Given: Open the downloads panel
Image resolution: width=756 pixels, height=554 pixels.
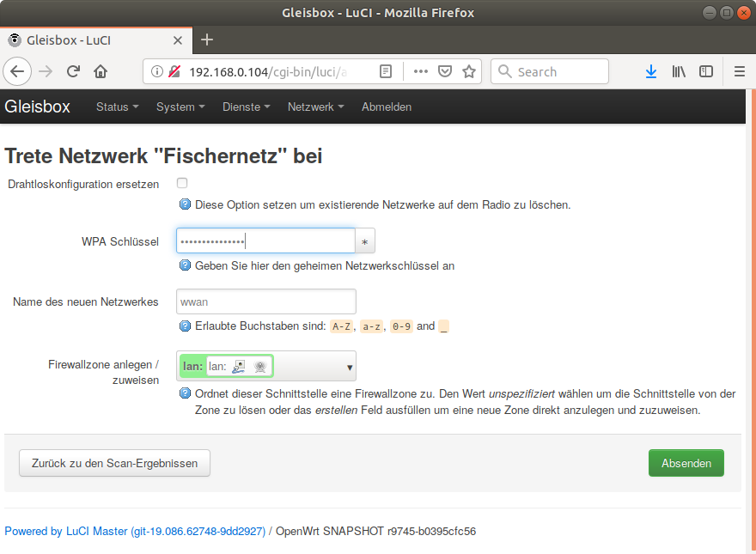Looking at the screenshot, I should [651, 71].
